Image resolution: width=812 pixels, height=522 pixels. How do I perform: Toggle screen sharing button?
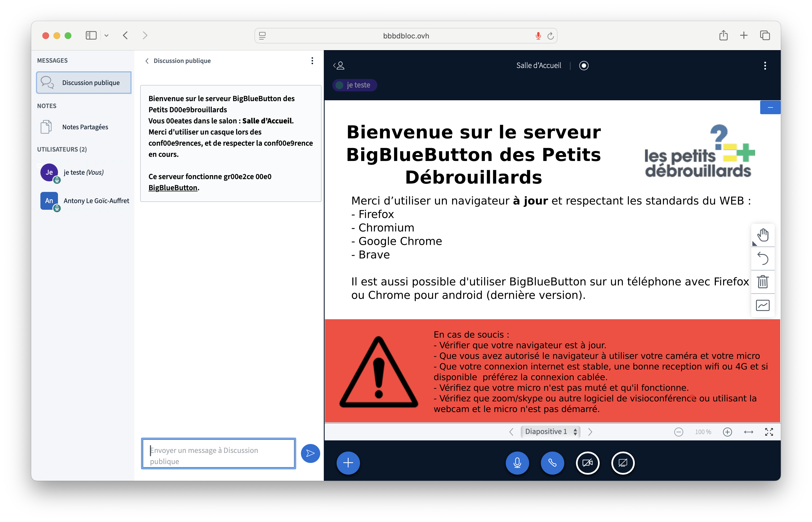pos(623,463)
